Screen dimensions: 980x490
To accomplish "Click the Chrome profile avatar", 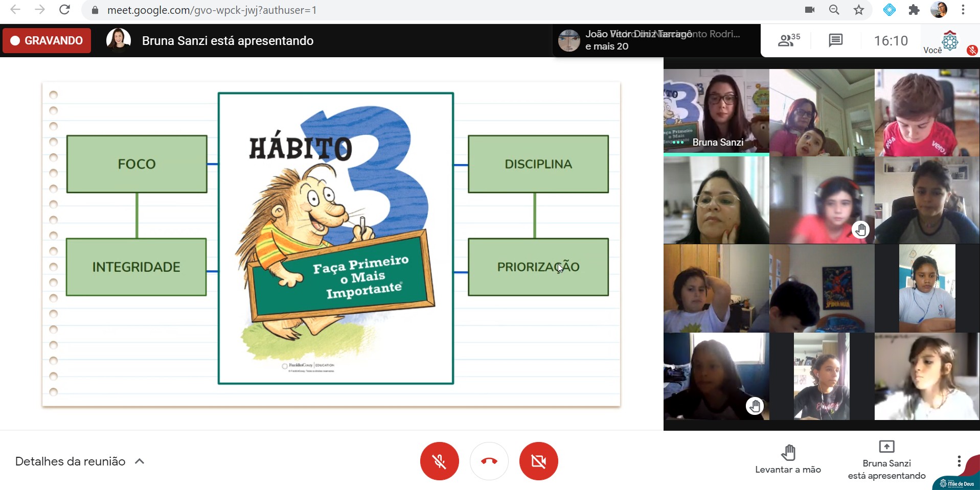I will point(939,10).
